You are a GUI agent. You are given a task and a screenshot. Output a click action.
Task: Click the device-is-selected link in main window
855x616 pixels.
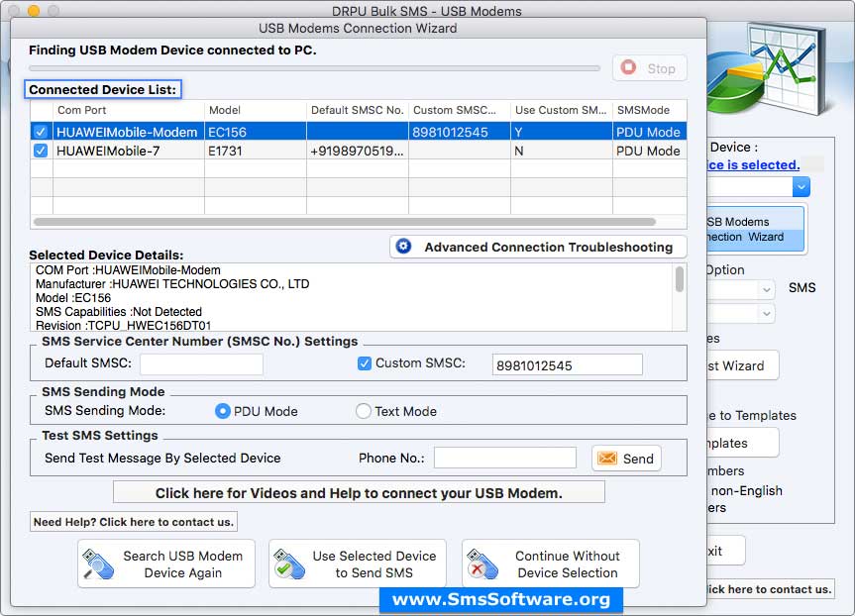coord(753,164)
